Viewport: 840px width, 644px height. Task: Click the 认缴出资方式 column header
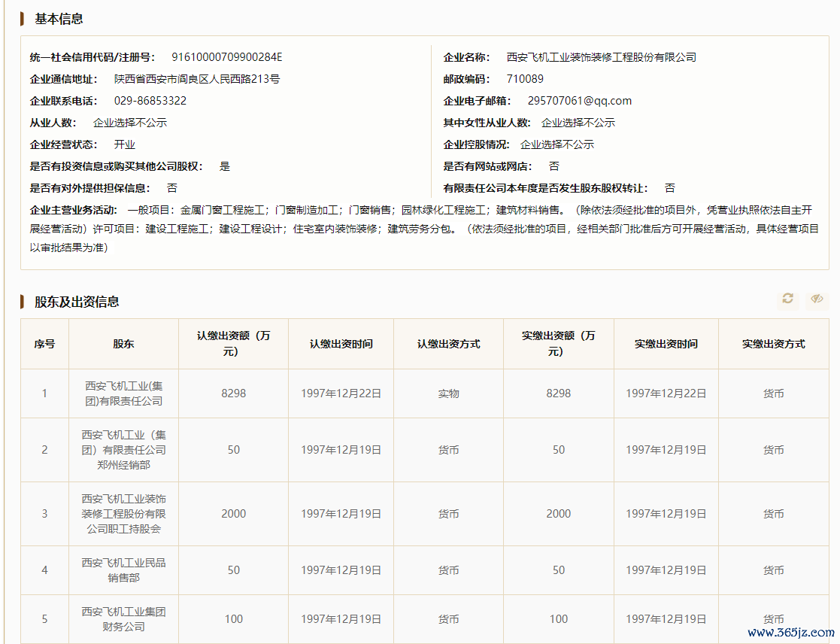coord(448,344)
